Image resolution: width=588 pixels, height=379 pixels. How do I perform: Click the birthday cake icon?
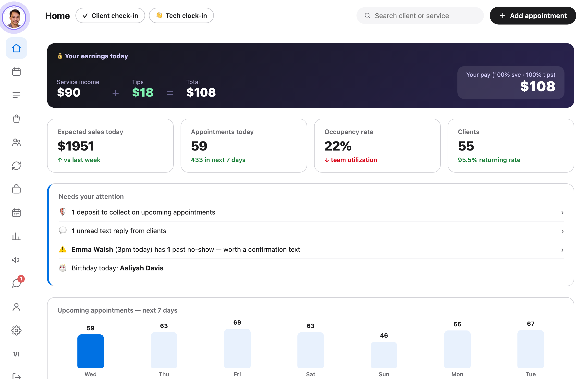(x=63, y=268)
